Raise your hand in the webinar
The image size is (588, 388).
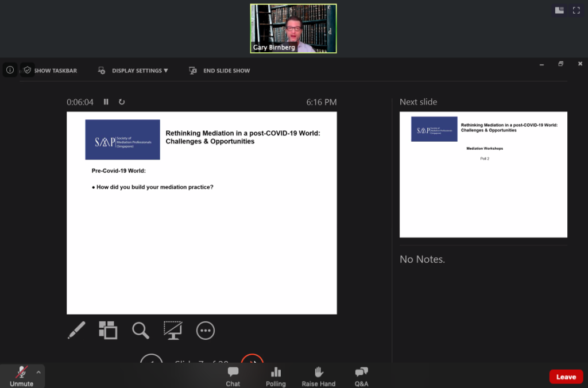point(318,377)
